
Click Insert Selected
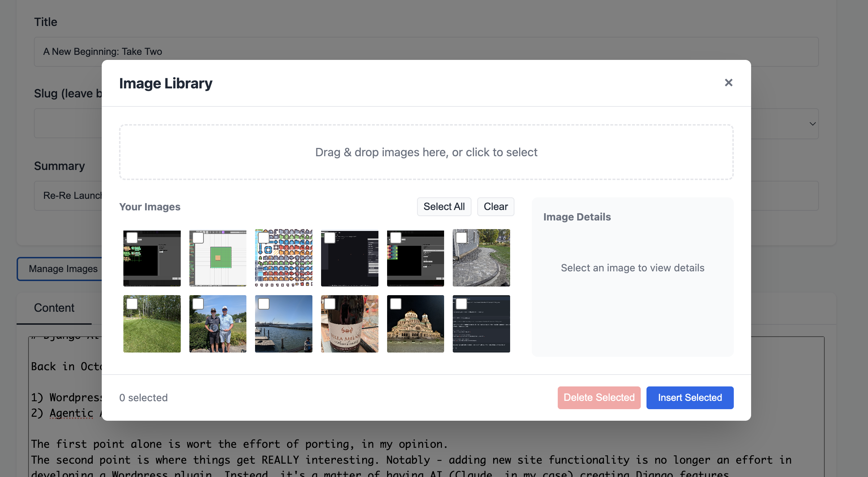click(690, 397)
